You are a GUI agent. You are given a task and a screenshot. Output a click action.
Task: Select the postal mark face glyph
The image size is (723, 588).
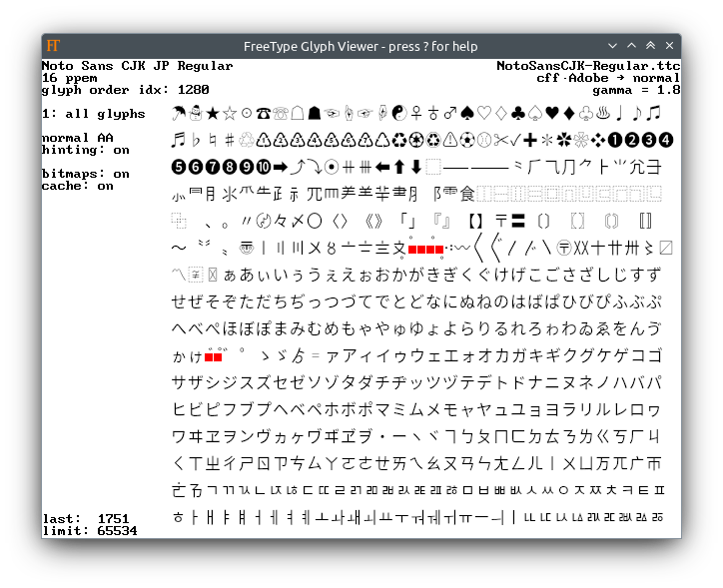[247, 249]
